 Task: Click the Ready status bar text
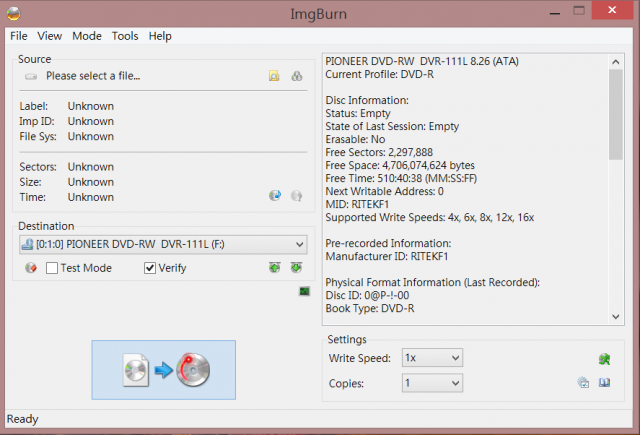click(22, 419)
